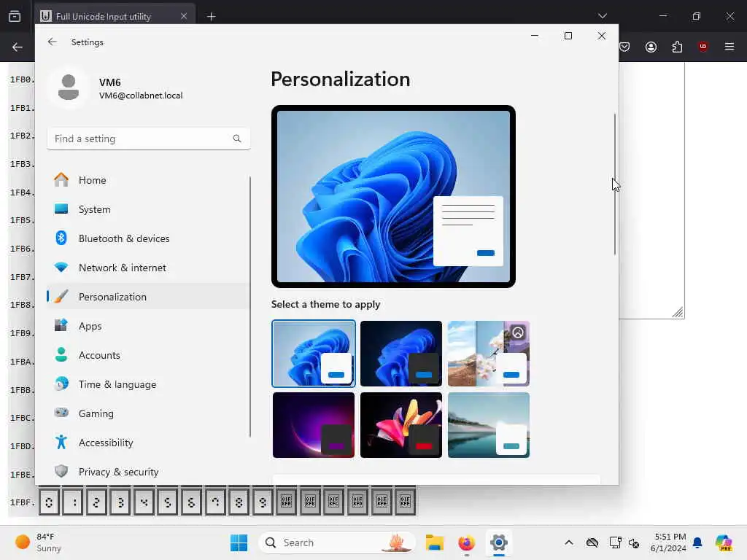747x560 pixels.
Task: Open the VM6 account profile
Action: point(117,88)
